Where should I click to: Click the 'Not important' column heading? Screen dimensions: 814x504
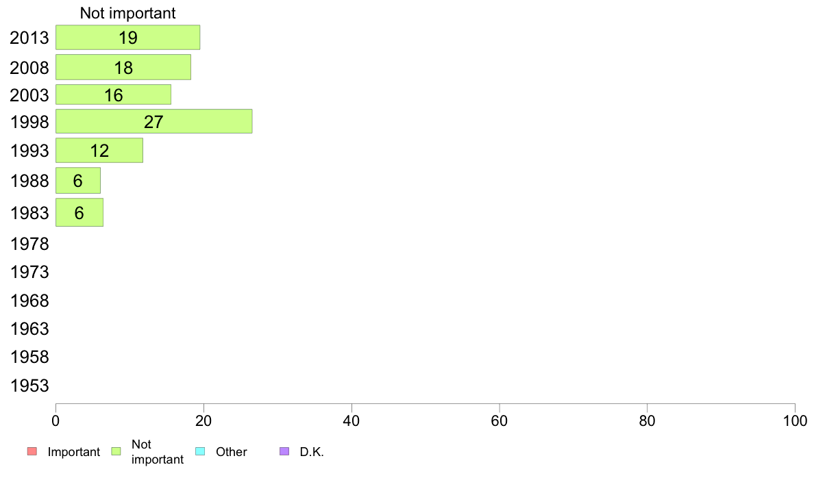point(127,13)
